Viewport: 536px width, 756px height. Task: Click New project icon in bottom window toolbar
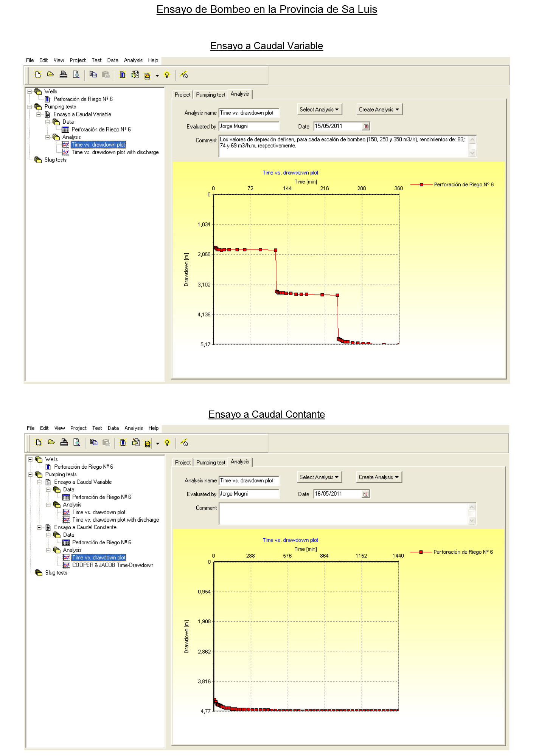coord(38,442)
